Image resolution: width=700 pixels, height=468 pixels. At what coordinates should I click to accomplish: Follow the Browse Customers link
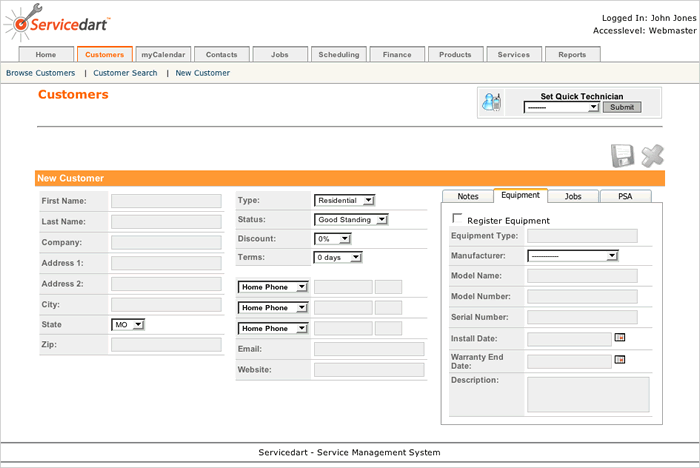coord(40,73)
